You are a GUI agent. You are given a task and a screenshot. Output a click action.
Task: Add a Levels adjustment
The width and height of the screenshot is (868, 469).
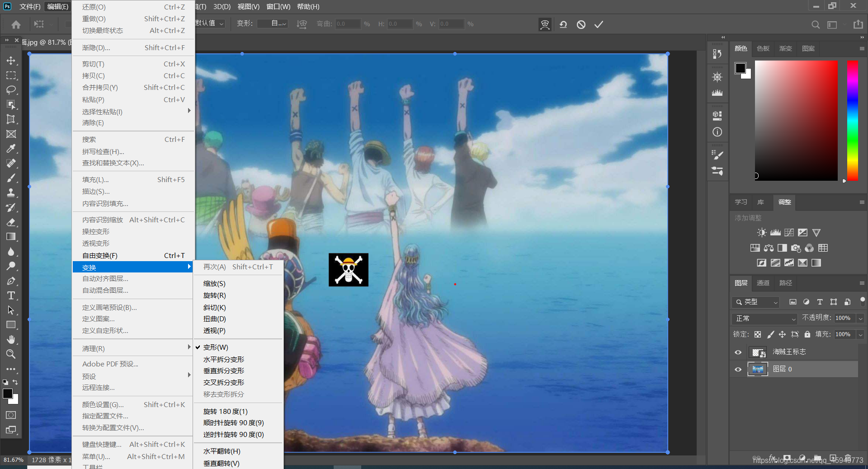click(x=775, y=233)
